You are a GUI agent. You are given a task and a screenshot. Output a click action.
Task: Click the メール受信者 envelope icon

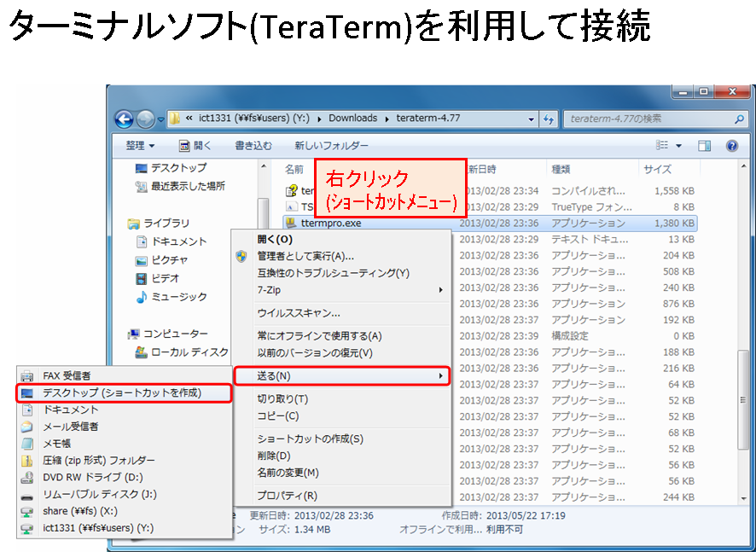[x=27, y=427]
